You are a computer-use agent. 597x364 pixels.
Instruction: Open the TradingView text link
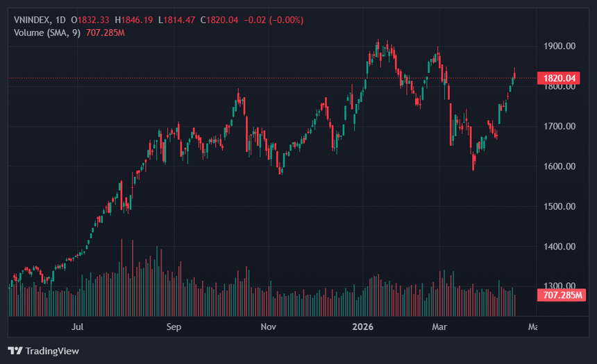coord(51,351)
